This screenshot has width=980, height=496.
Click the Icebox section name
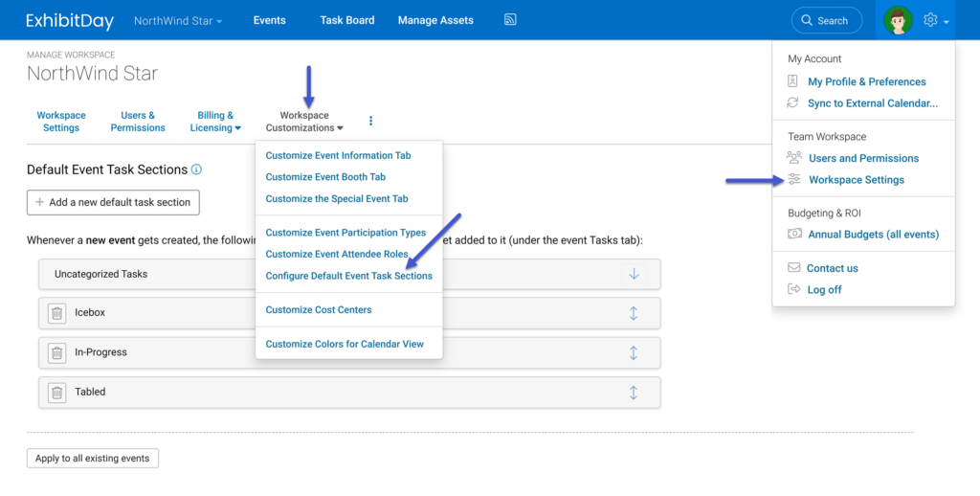pyautogui.click(x=90, y=313)
